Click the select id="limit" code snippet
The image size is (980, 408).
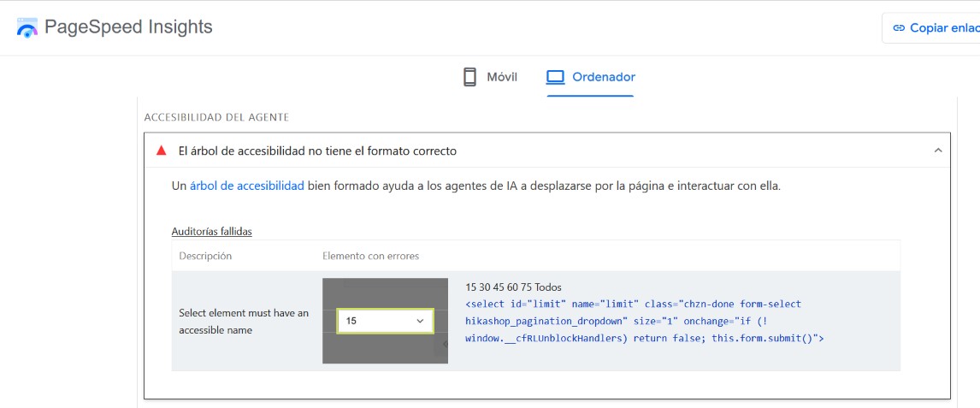645,321
